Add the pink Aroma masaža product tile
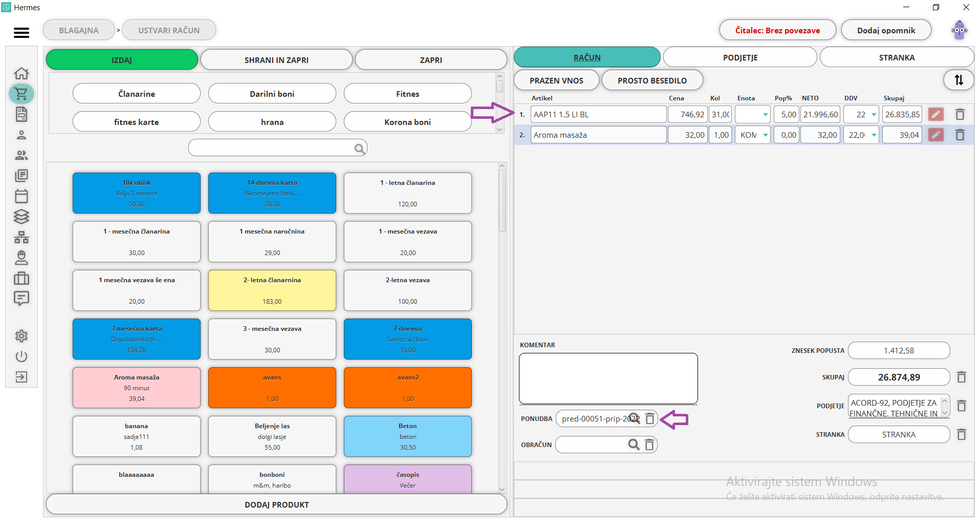 pos(137,388)
